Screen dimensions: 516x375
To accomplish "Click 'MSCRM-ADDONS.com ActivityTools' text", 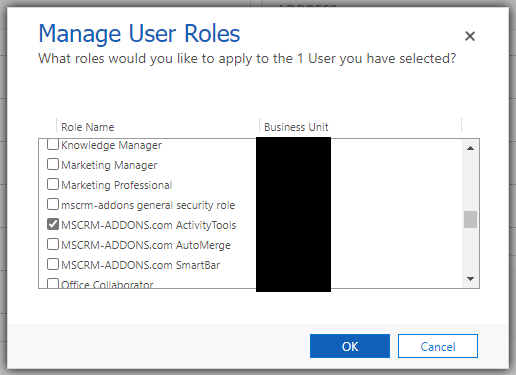I will (x=149, y=225).
